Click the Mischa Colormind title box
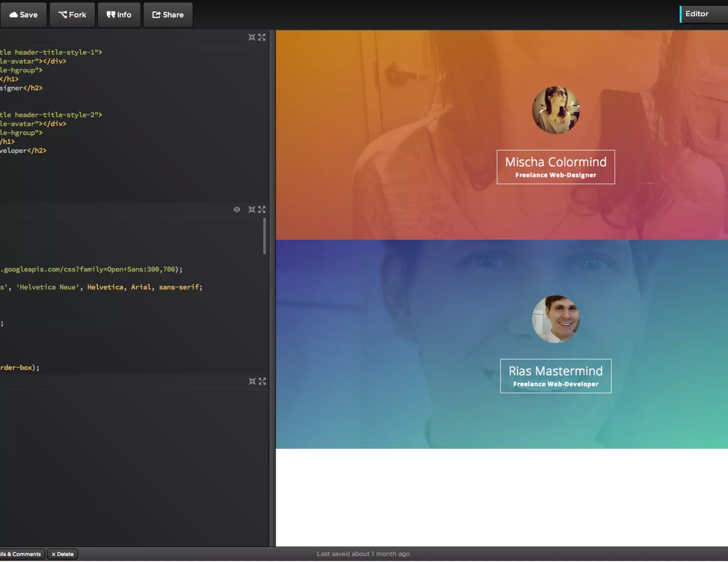This screenshot has height=562, width=728. [556, 167]
